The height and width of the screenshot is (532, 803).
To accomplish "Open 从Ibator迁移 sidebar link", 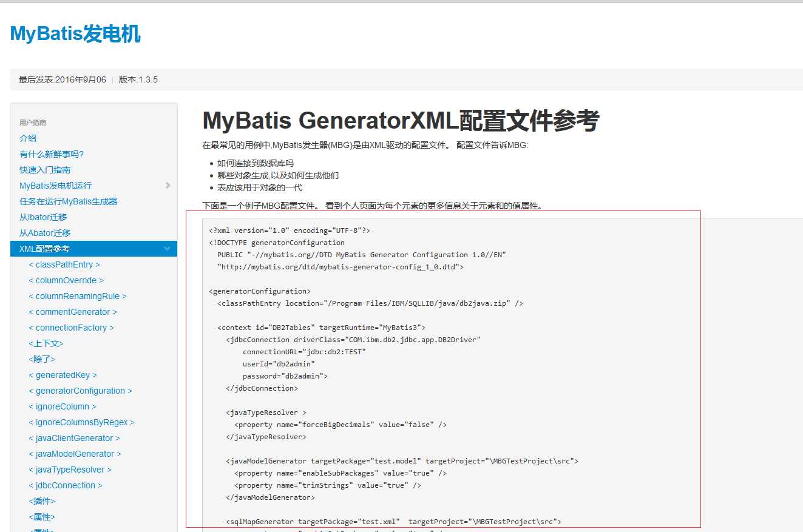I will tap(43, 217).
